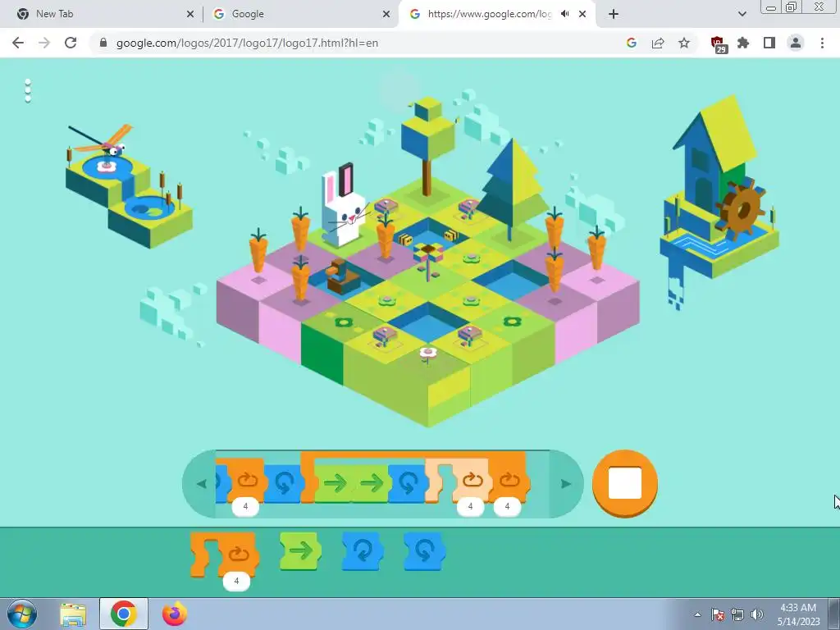Change the pale loop block's count badge
The height and width of the screenshot is (630, 840).
pos(470,506)
